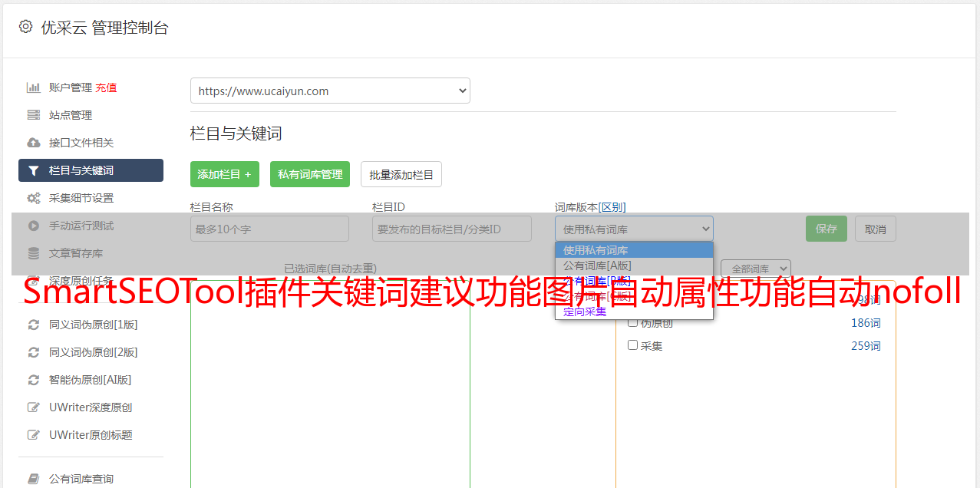Click the 批量添加栏目 button
980x488 pixels.
coord(401,174)
